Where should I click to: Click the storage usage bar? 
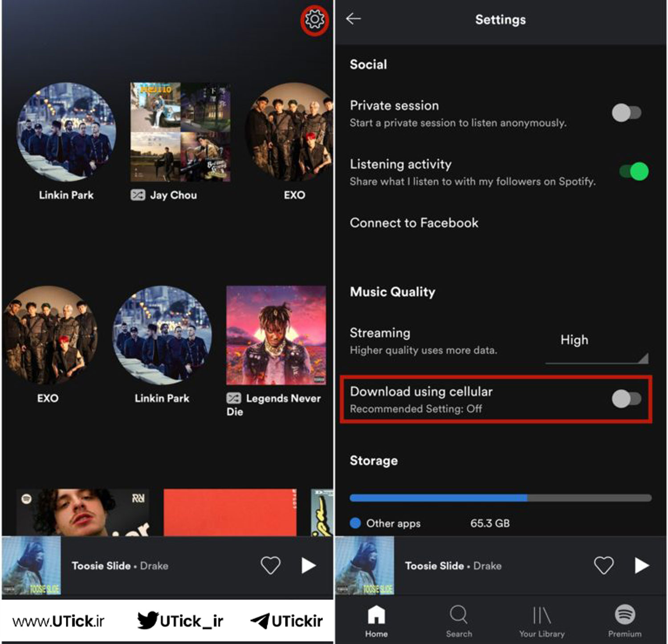click(x=501, y=498)
